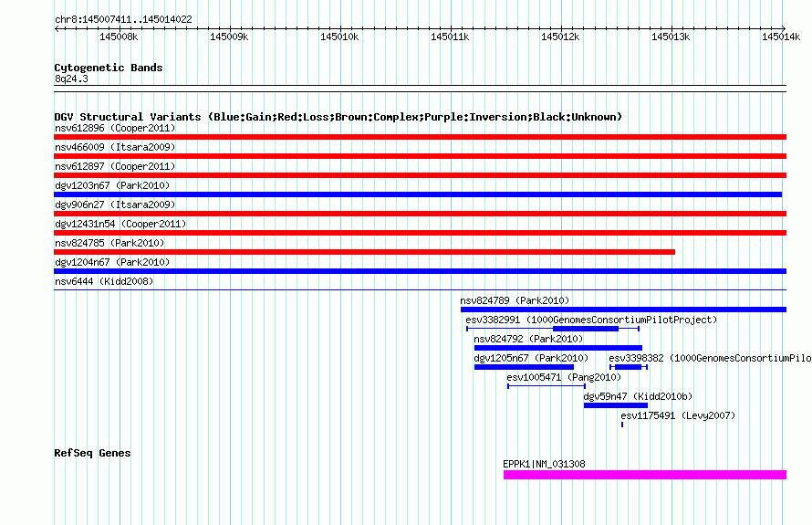
Task: Open the nsv824792 (Park2010) variant bar
Action: (558, 348)
